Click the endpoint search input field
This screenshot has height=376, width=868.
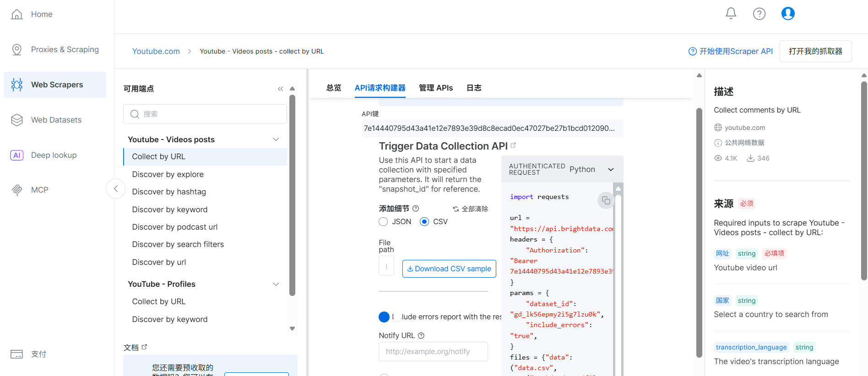point(205,114)
